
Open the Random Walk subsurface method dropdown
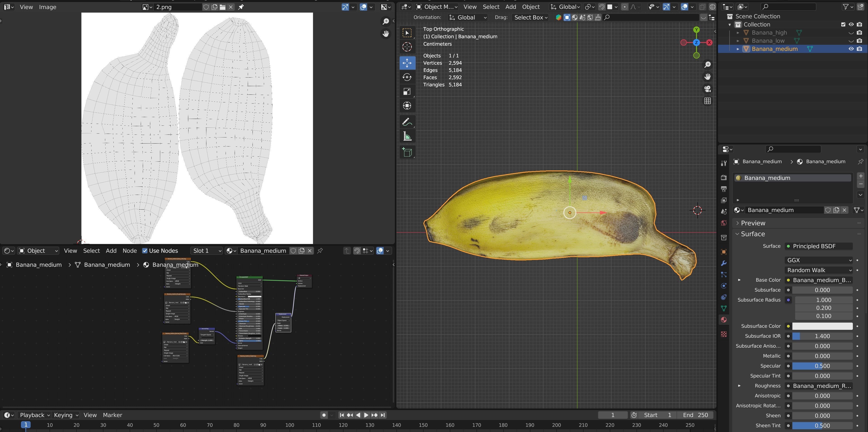coord(818,270)
